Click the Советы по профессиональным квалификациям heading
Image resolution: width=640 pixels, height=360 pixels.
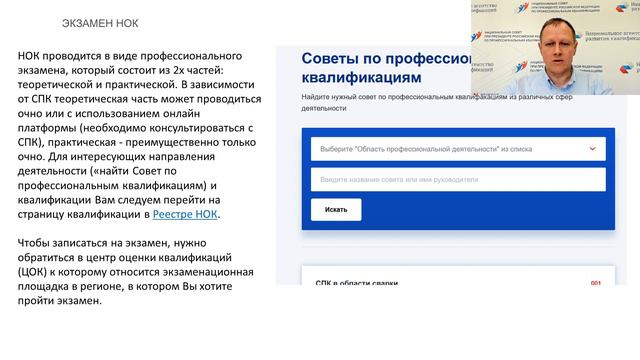click(x=386, y=68)
